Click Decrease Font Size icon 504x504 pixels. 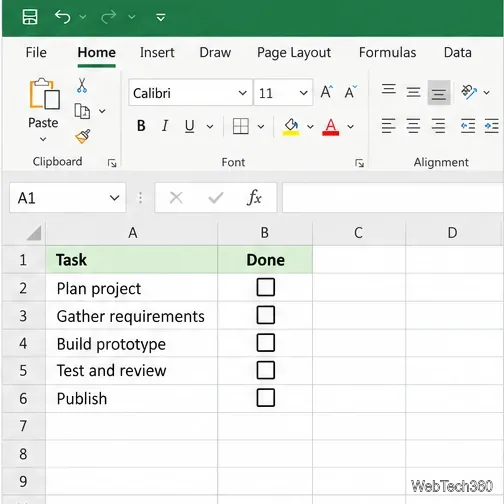coord(351,92)
